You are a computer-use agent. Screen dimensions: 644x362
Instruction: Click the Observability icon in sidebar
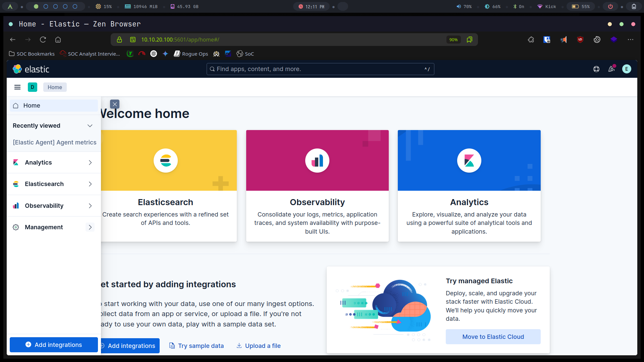click(16, 206)
